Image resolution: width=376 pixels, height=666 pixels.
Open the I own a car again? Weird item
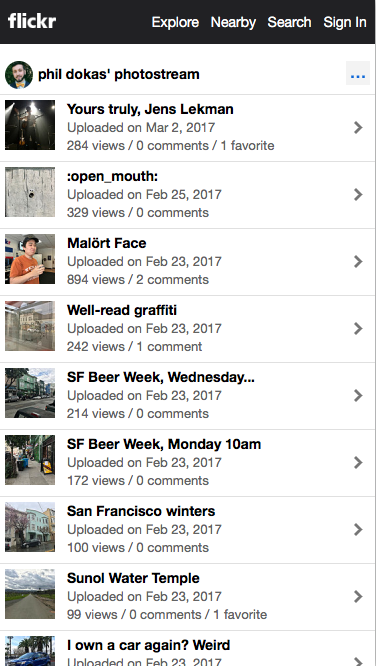click(188, 649)
